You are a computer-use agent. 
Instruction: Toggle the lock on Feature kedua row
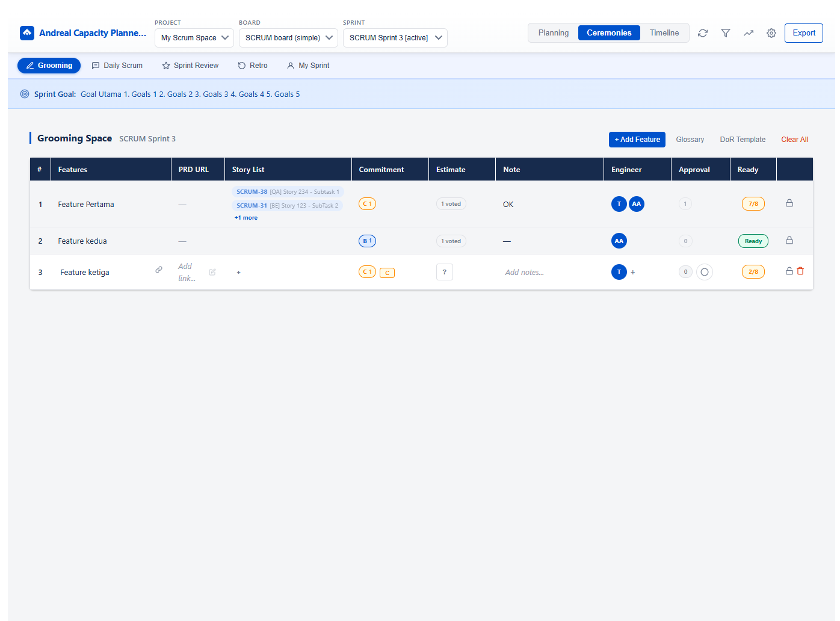click(789, 241)
